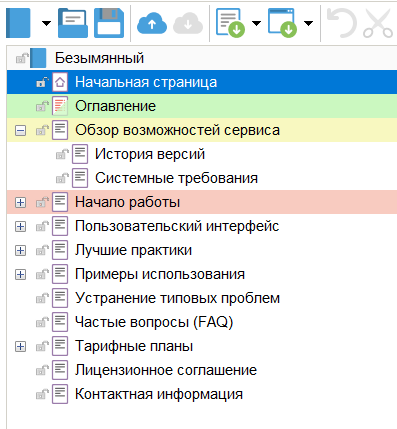This screenshot has width=397, height=429.
Task: Click the undo arrow icon
Action: click(x=342, y=23)
